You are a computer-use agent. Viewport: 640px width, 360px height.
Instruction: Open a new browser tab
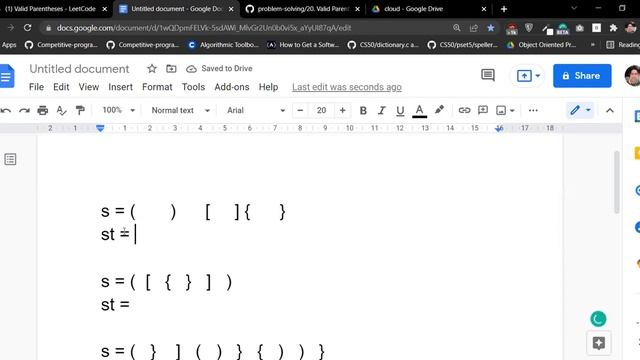point(504,9)
